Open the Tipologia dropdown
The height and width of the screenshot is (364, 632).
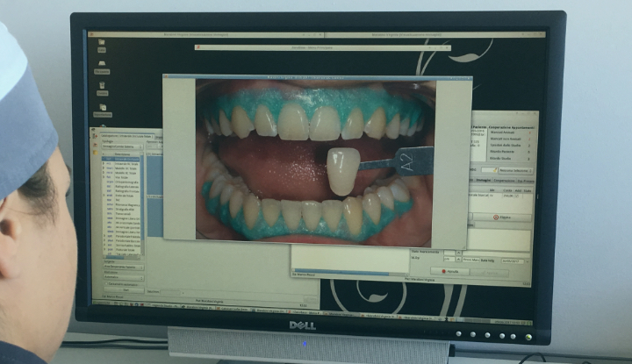pyautogui.click(x=122, y=147)
